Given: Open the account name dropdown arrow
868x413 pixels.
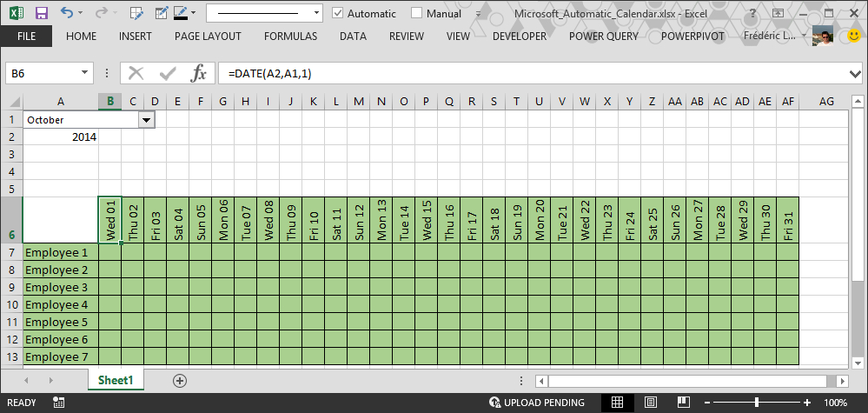Looking at the screenshot, I should (x=804, y=37).
